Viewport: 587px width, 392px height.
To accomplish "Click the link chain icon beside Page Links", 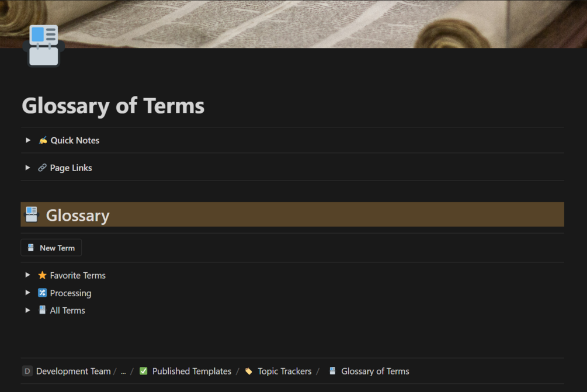I will pos(42,167).
